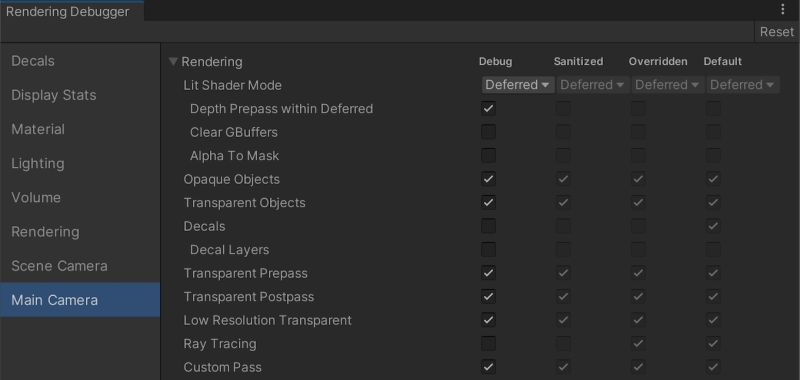Click the Transparent Postpass label
This screenshot has width=800, height=380.
(249, 296)
